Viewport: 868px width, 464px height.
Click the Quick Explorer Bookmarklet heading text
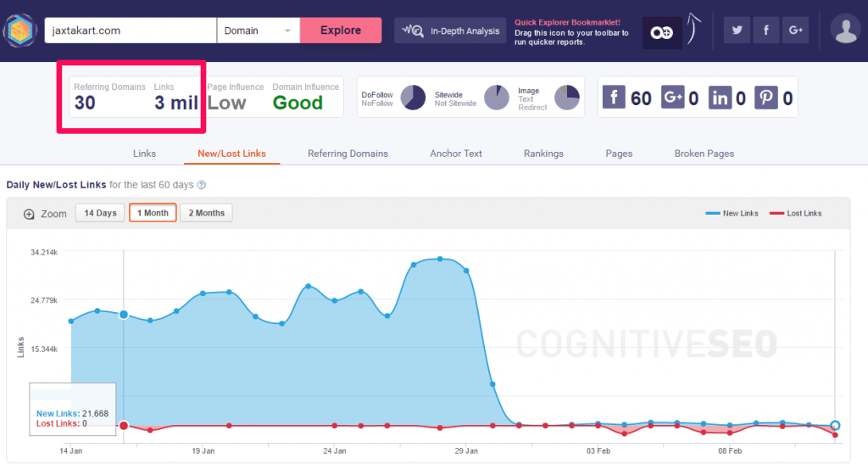point(567,23)
